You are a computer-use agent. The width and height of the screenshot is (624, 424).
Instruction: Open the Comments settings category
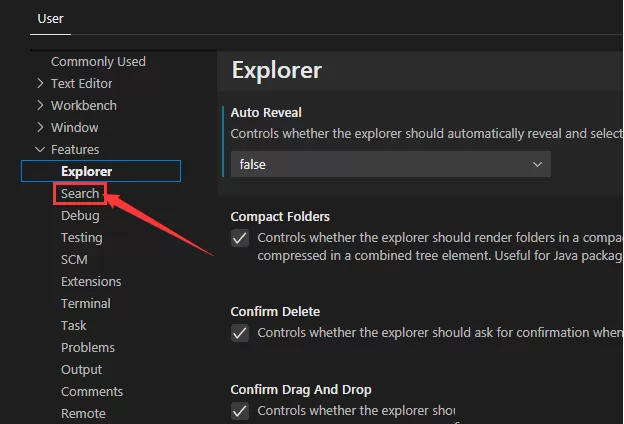[x=92, y=391]
